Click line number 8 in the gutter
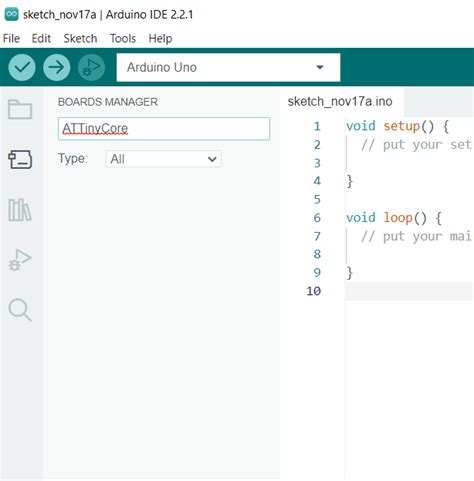 pos(317,254)
